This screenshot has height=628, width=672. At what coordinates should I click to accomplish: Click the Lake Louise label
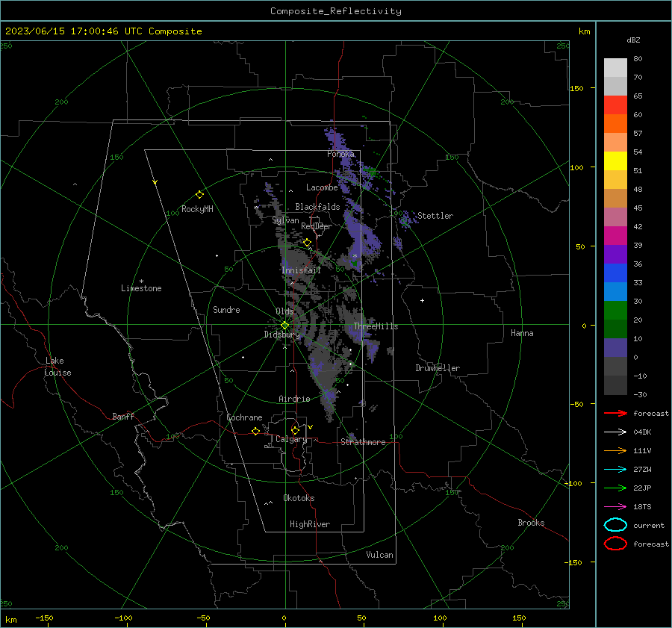[57, 367]
